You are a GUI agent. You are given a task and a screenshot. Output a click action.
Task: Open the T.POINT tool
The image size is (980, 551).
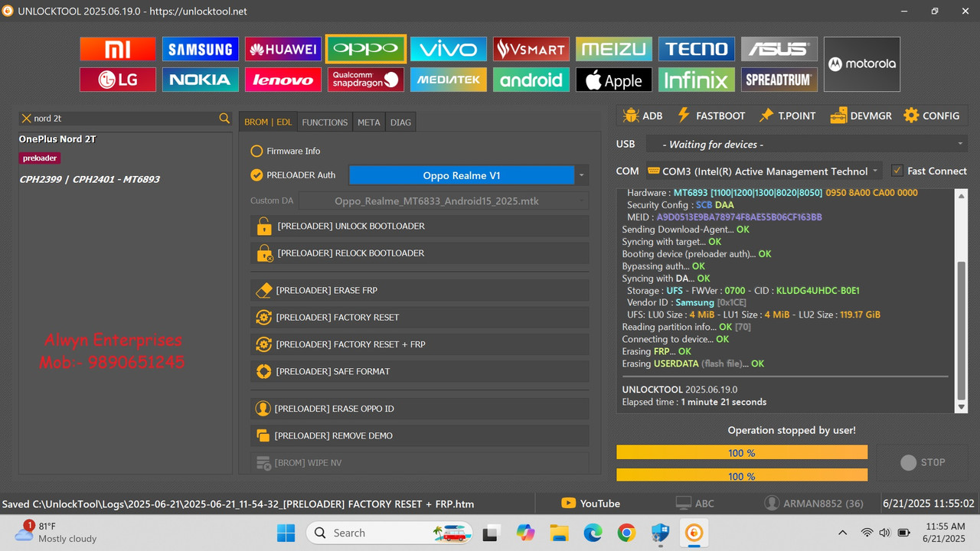(x=787, y=116)
